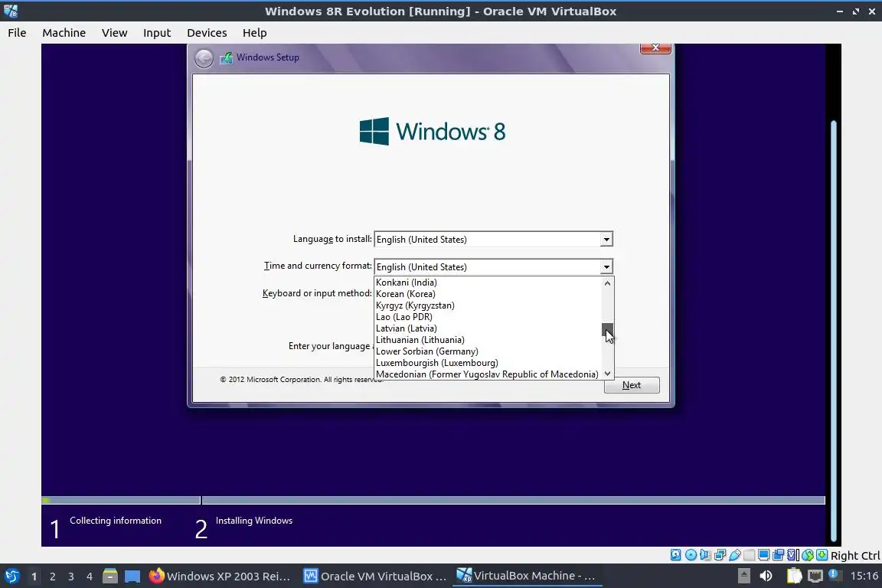This screenshot has width=882, height=588.
Task: Switch to virtual desktop 4
Action: pos(89,577)
